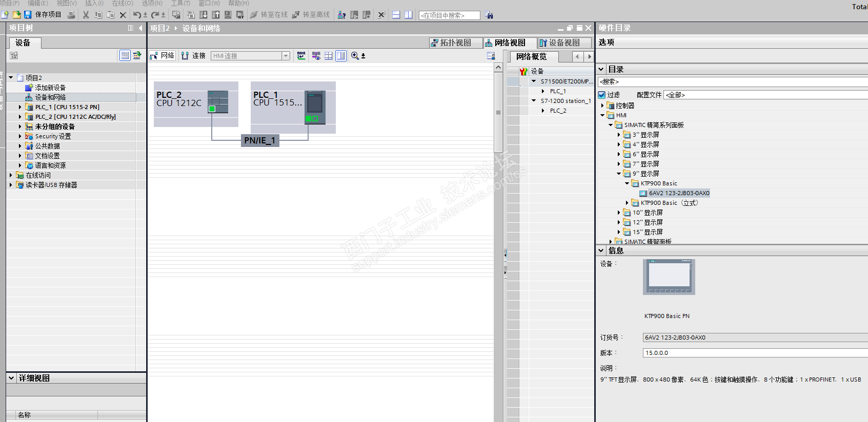Delete selection with the X toolbar icon
The height and width of the screenshot is (422, 868).
click(123, 15)
